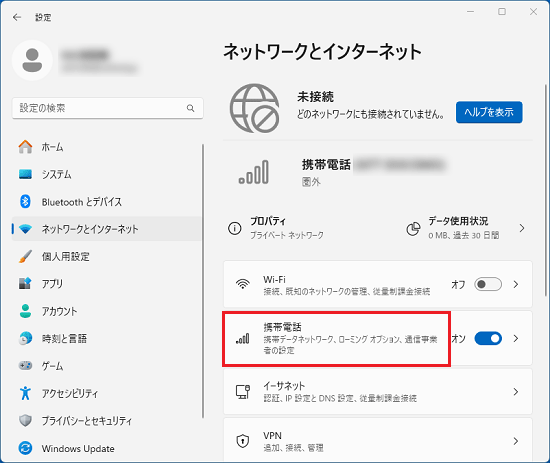Viewport: 550px width, 463px height.
Task: Select ネットワークとインターネット in sidebar
Action: [x=107, y=229]
